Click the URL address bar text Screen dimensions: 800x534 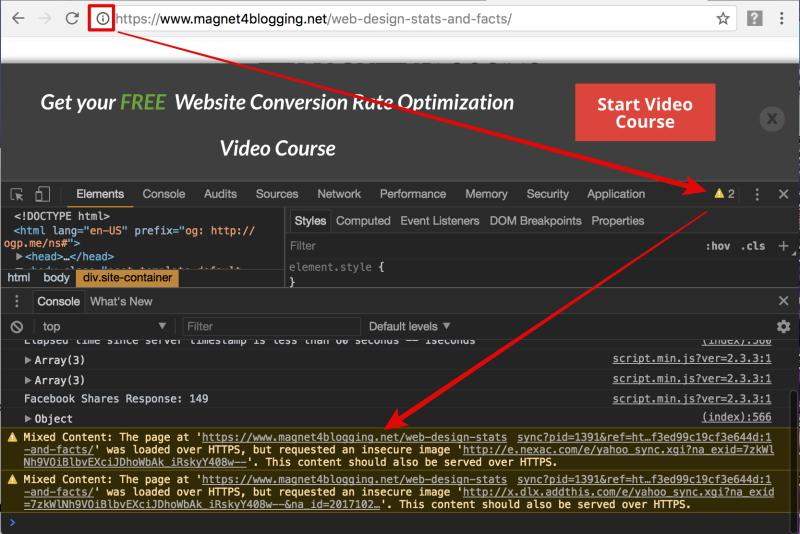point(313,19)
